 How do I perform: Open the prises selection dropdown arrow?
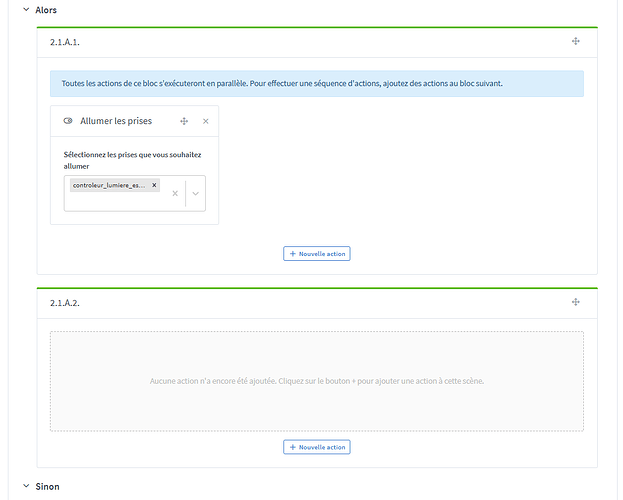(196, 193)
